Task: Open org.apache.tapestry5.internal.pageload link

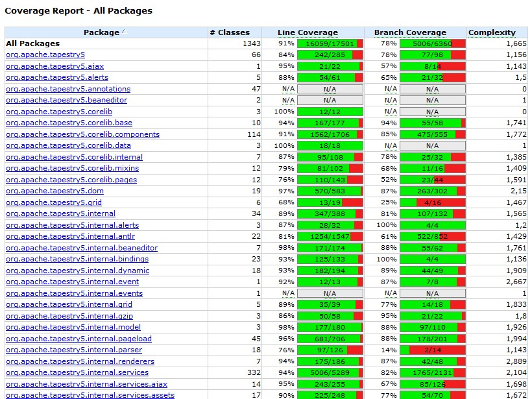Action: point(79,339)
